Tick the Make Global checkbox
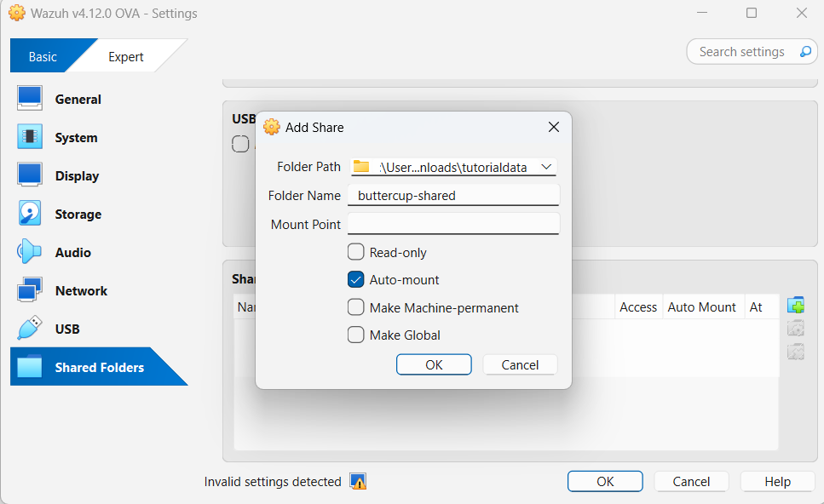 (x=356, y=335)
